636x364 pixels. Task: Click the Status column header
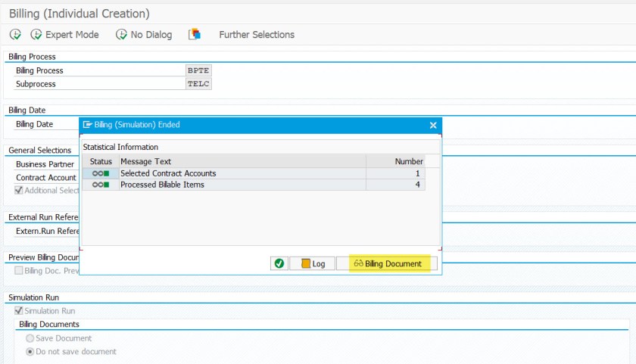pyautogui.click(x=101, y=161)
